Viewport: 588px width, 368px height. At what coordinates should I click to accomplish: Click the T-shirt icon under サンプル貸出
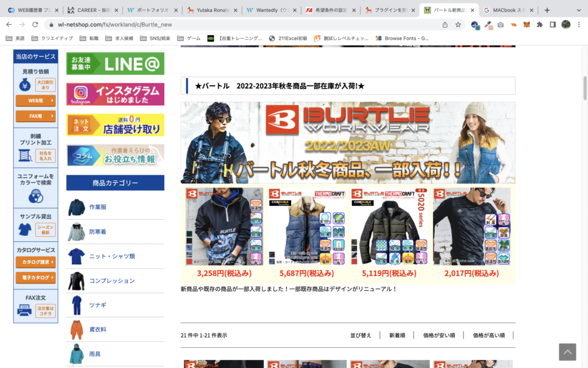click(25, 229)
